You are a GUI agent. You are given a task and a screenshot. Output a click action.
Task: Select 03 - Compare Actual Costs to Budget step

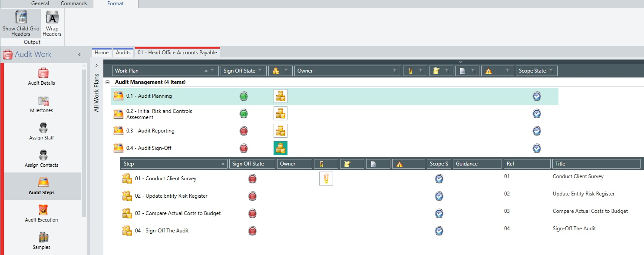[x=178, y=213]
